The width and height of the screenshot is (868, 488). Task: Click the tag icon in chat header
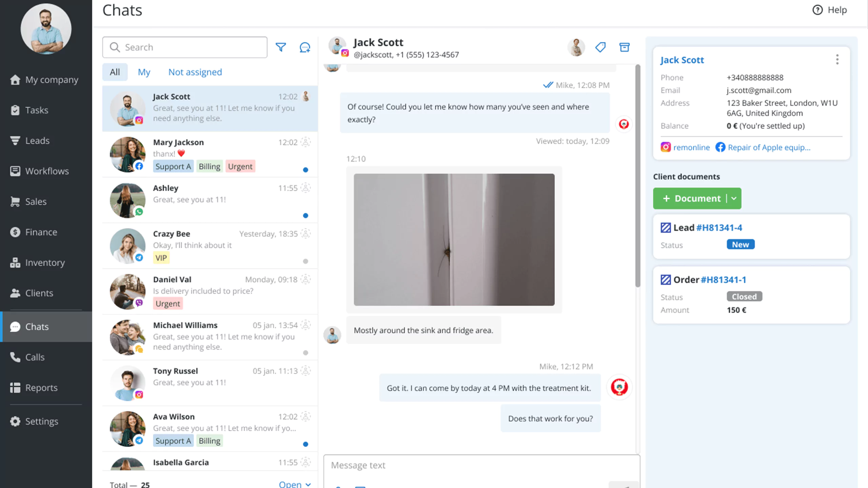coord(600,47)
